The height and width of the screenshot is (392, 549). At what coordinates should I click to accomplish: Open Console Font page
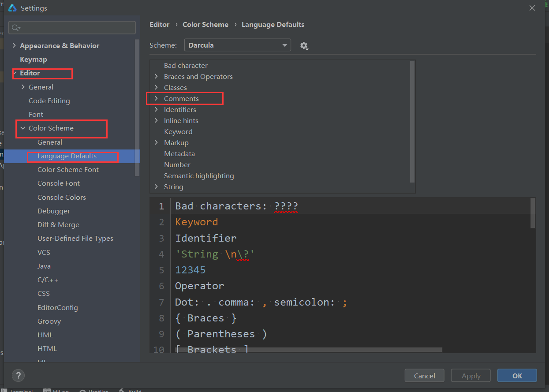(x=59, y=183)
